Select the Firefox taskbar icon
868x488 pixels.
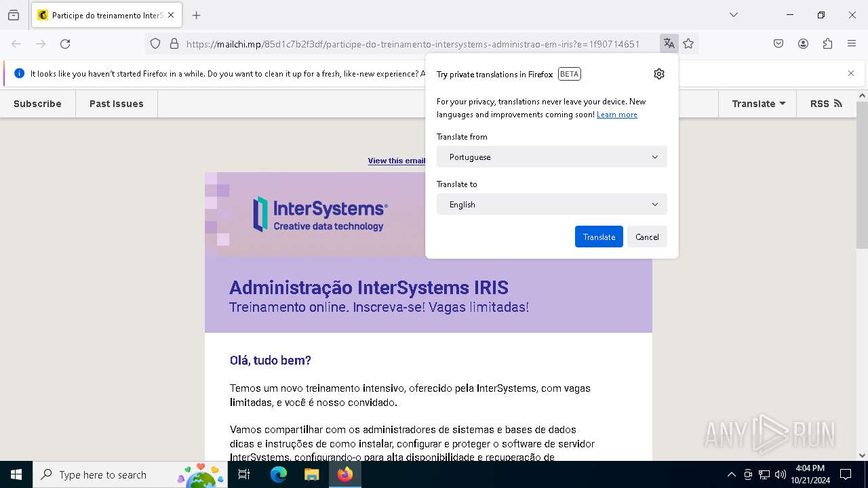click(345, 474)
